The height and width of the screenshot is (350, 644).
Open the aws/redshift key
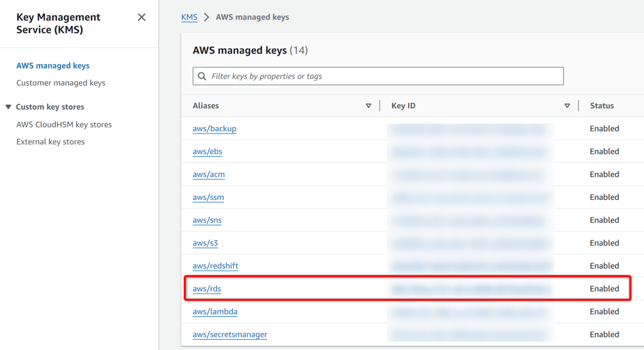click(x=215, y=266)
